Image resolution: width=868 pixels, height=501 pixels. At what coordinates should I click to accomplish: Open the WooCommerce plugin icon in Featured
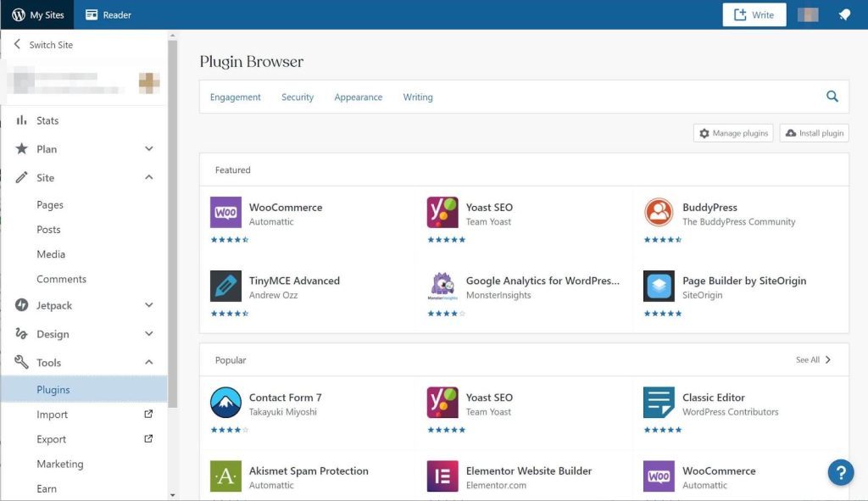pyautogui.click(x=225, y=213)
